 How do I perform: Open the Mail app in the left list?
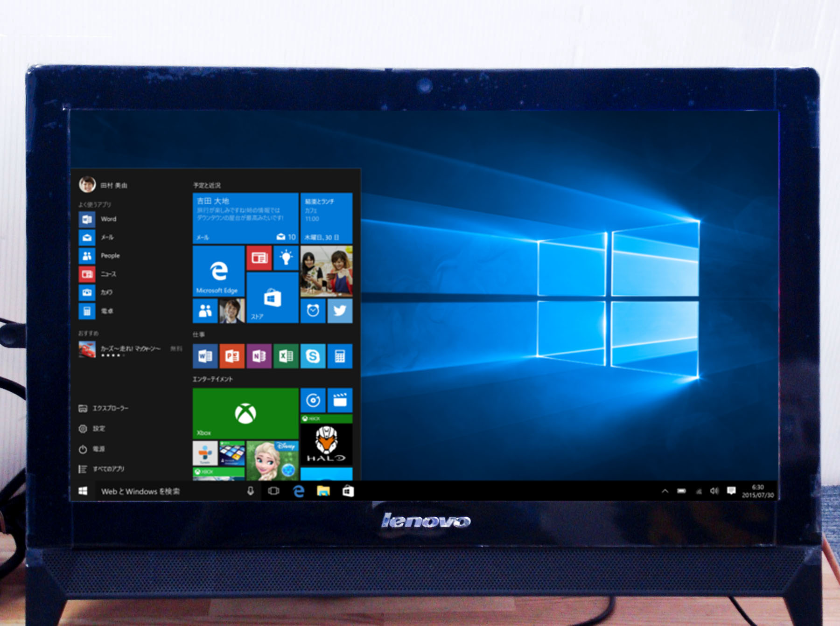click(x=97, y=237)
